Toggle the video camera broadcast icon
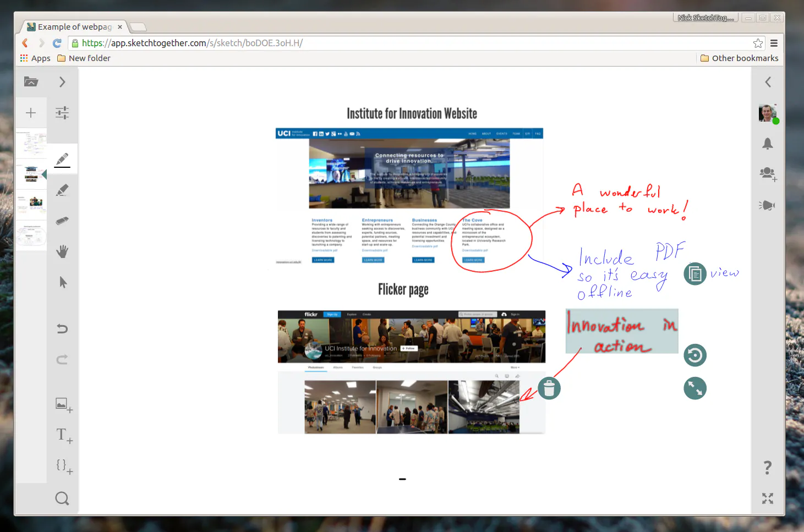Viewport: 804px width, 532px height. click(x=767, y=205)
